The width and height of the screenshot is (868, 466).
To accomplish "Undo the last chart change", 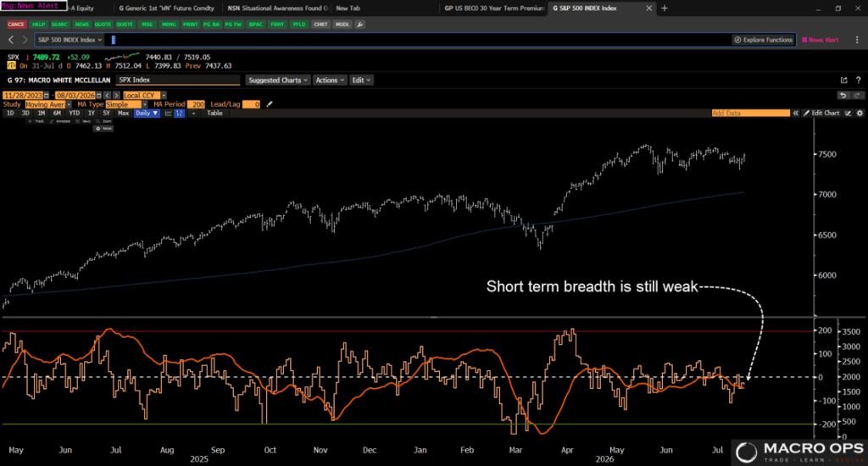I will (x=843, y=95).
